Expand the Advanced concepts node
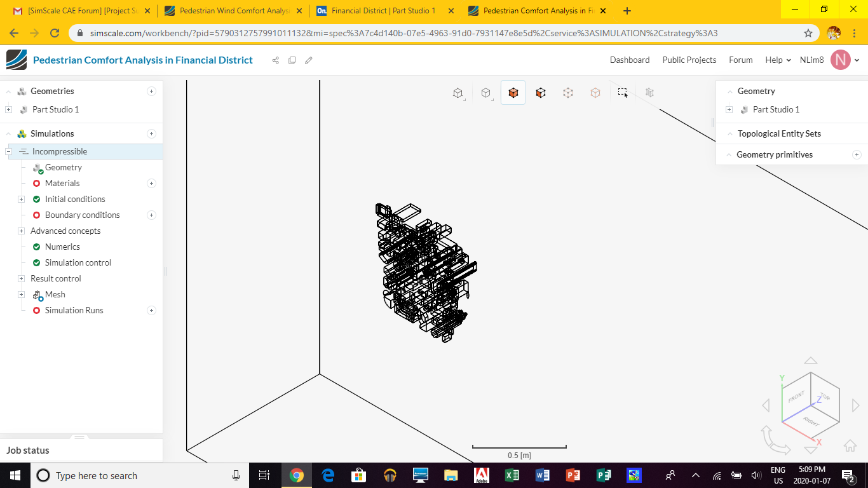 tap(21, 231)
